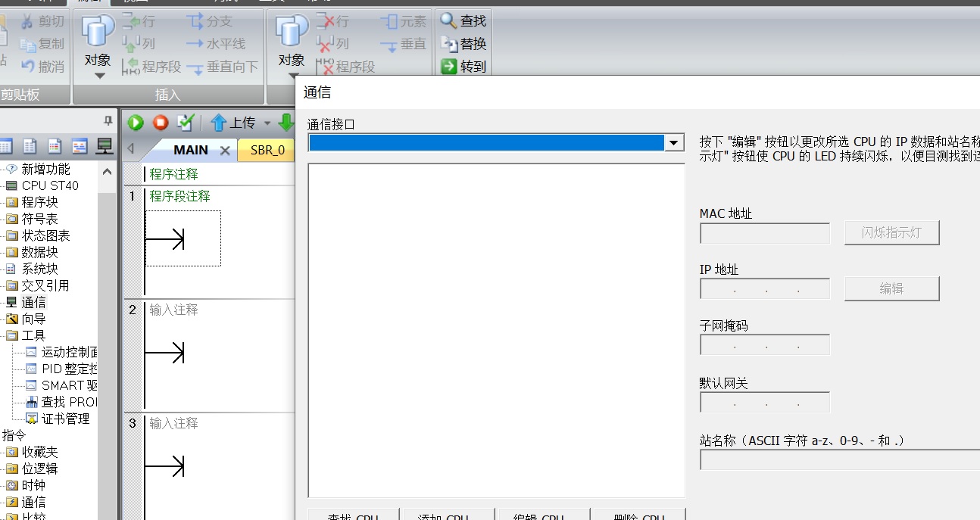
Task: Click the Find (查找) magnifier icon
Action: pos(449,21)
